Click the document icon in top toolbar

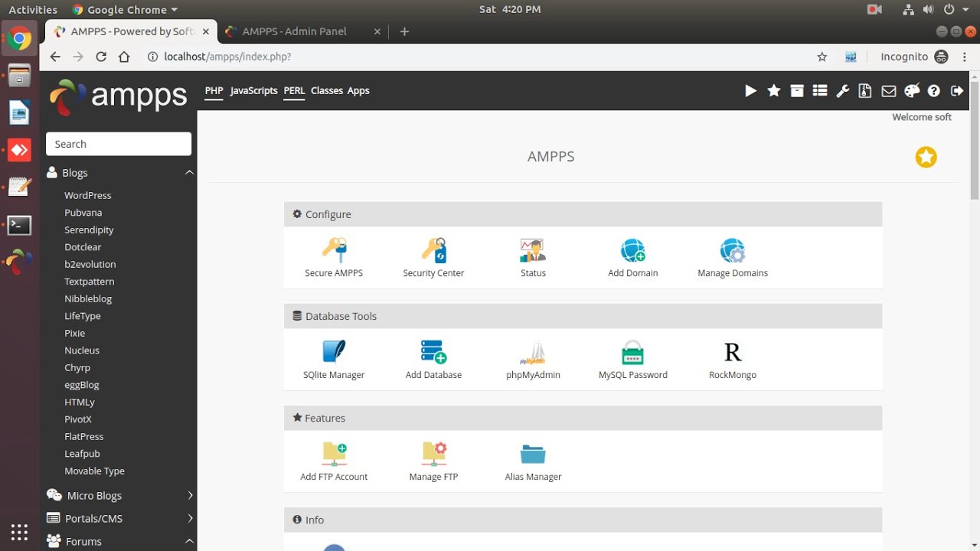tap(865, 91)
